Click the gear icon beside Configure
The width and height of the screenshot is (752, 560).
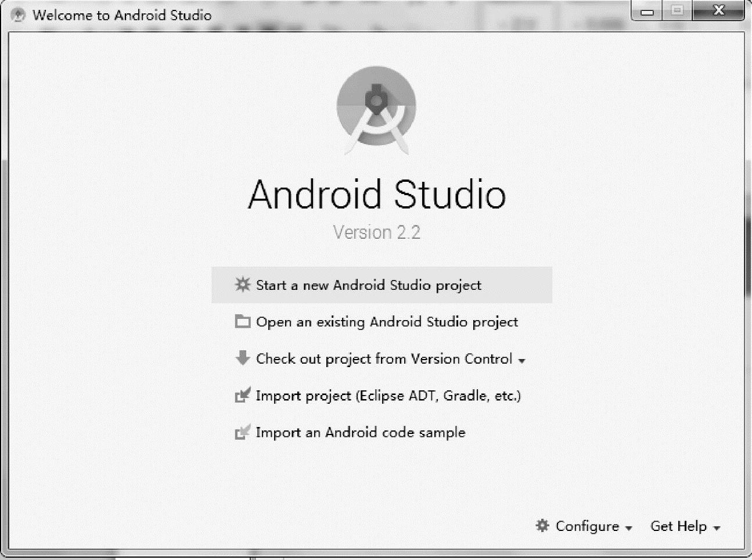click(x=542, y=526)
